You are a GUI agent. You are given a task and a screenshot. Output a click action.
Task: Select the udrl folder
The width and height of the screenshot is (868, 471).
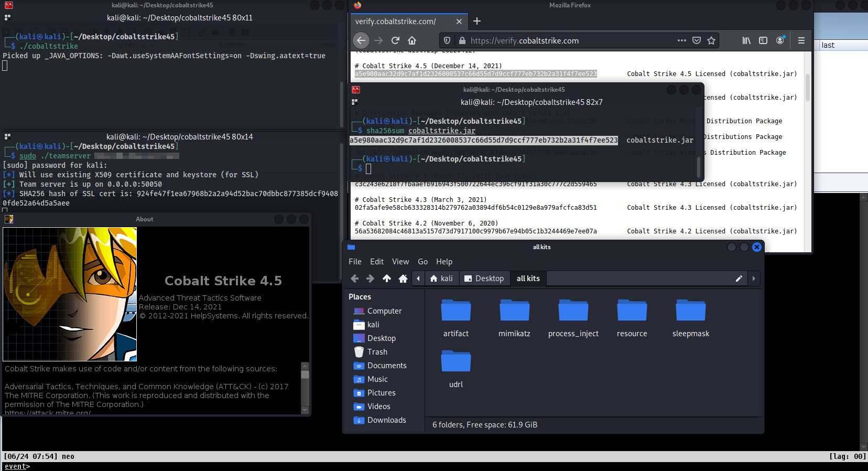tap(456, 369)
